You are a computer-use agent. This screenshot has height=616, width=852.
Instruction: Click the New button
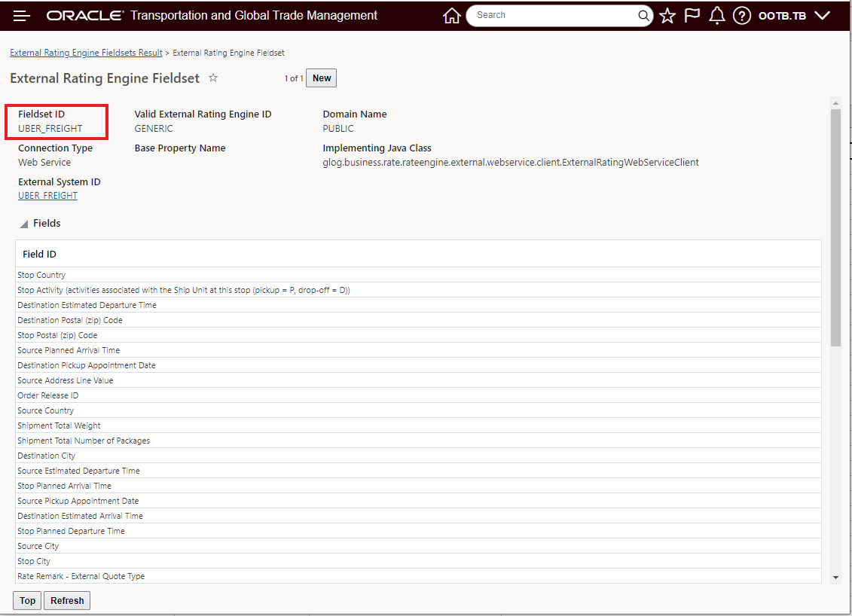[x=321, y=78]
